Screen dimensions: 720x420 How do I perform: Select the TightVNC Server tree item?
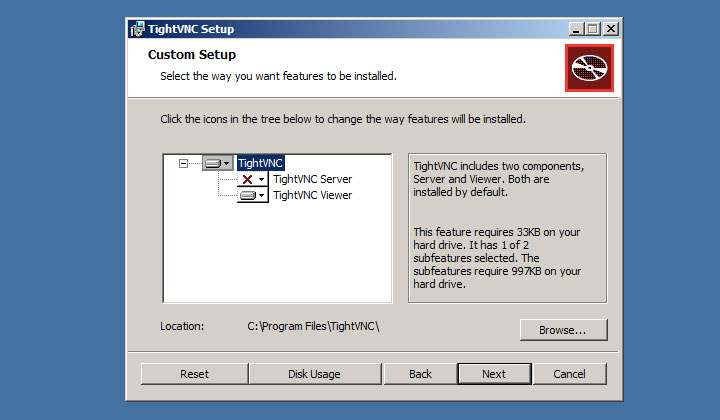[313, 179]
